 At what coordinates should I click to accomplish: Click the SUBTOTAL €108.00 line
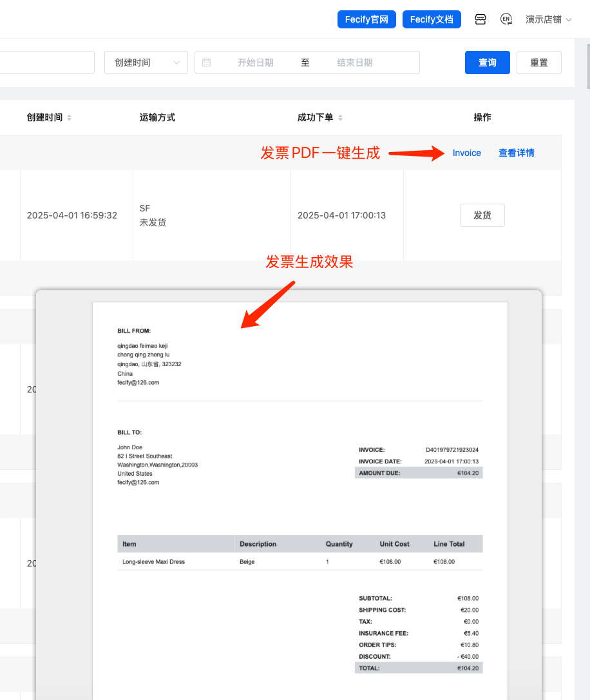pos(419,598)
